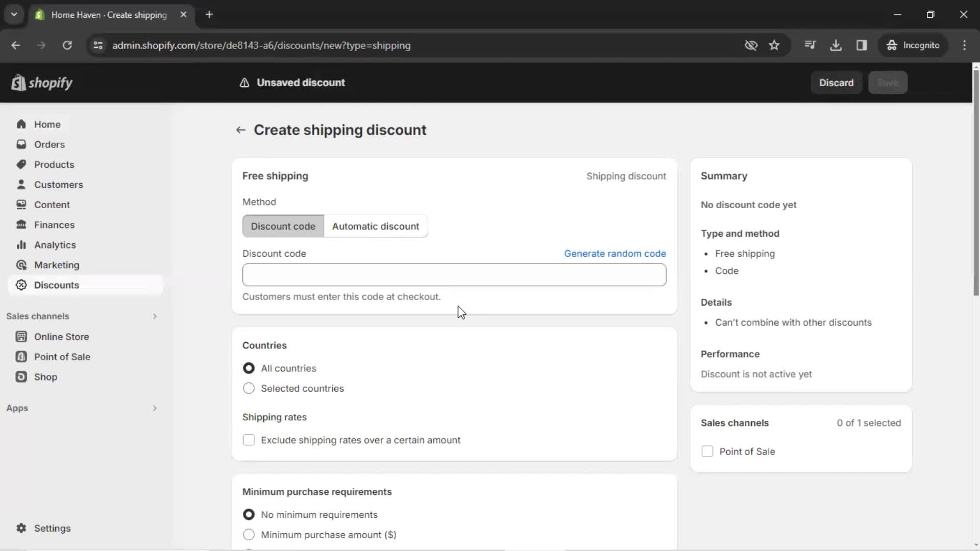
Task: Select the Automatic discount method tab
Action: [376, 226]
